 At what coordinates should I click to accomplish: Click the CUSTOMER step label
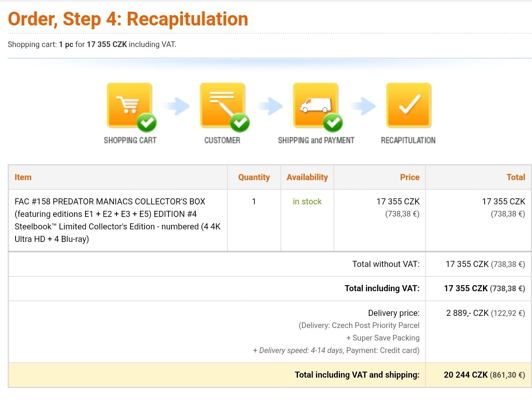[222, 140]
